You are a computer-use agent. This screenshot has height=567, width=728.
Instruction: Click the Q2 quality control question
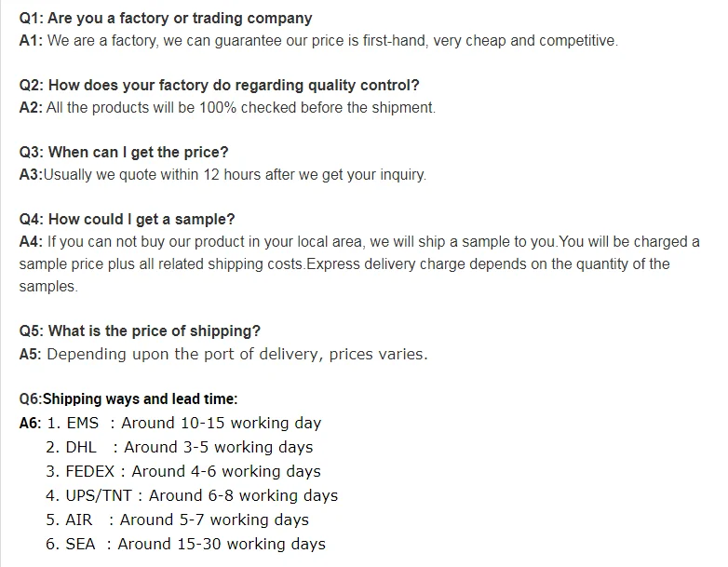[x=219, y=86]
